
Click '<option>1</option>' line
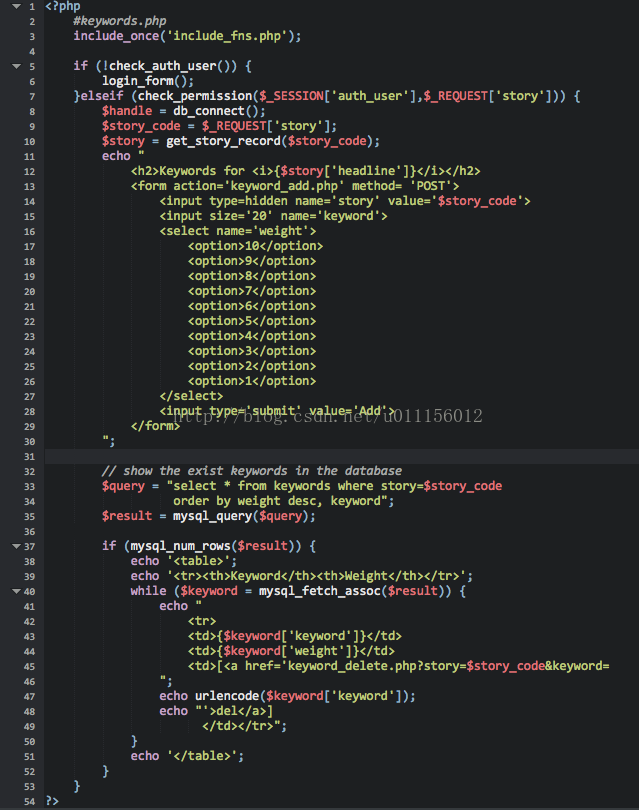(x=252, y=381)
